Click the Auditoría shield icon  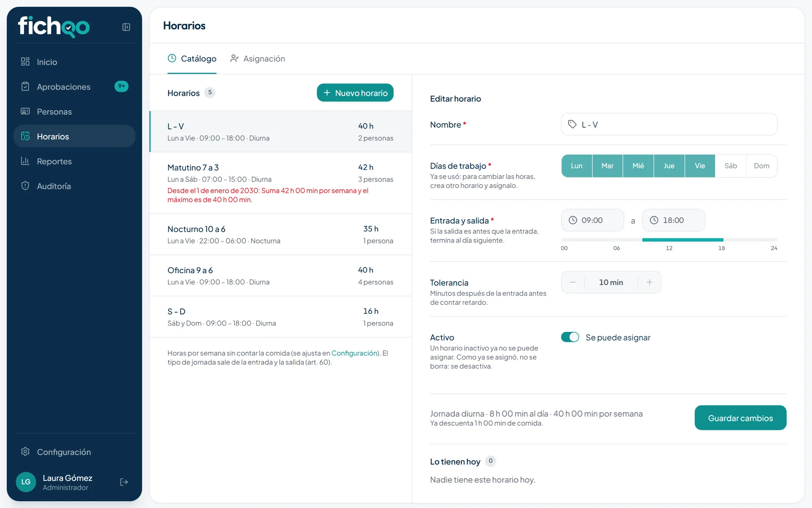[25, 186]
